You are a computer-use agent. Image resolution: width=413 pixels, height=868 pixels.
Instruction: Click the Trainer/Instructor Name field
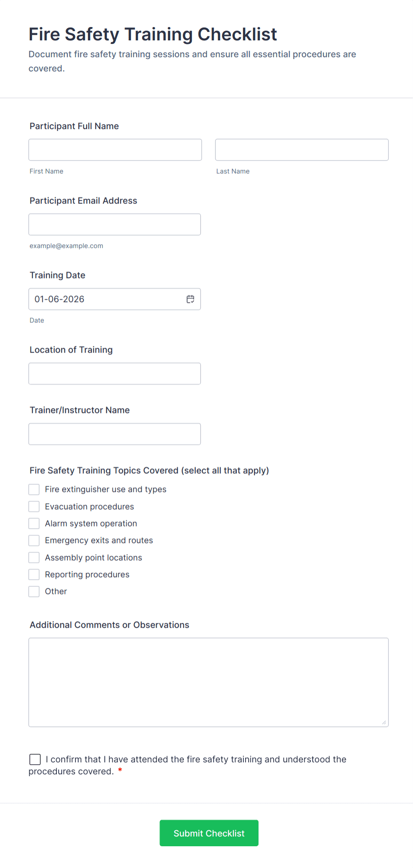114,434
